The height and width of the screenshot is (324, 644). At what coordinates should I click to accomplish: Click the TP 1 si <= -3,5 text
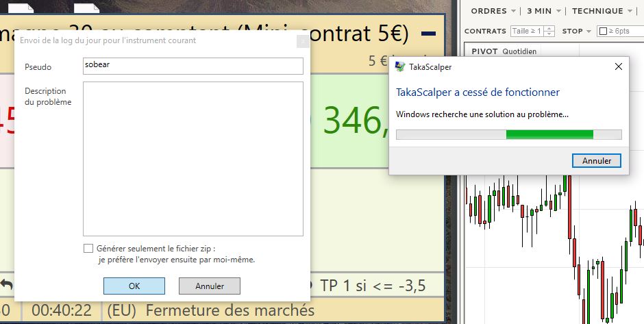tap(373, 286)
